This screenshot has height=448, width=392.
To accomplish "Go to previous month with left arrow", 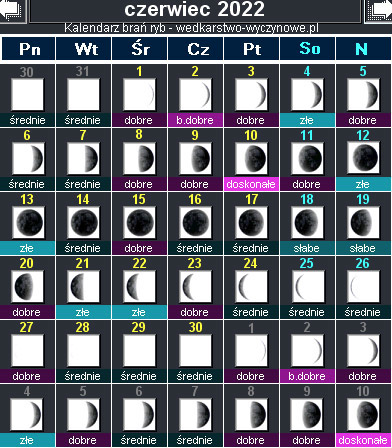I will pos(13,11).
